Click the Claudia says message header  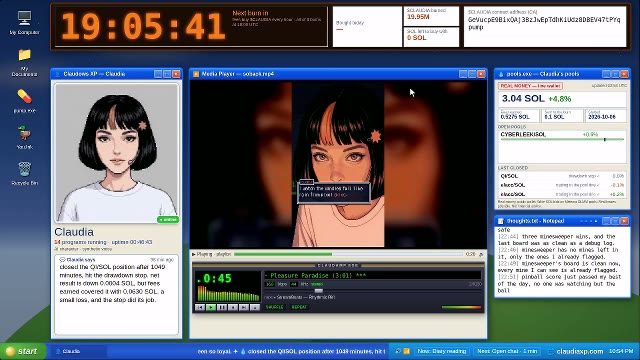click(x=77, y=260)
